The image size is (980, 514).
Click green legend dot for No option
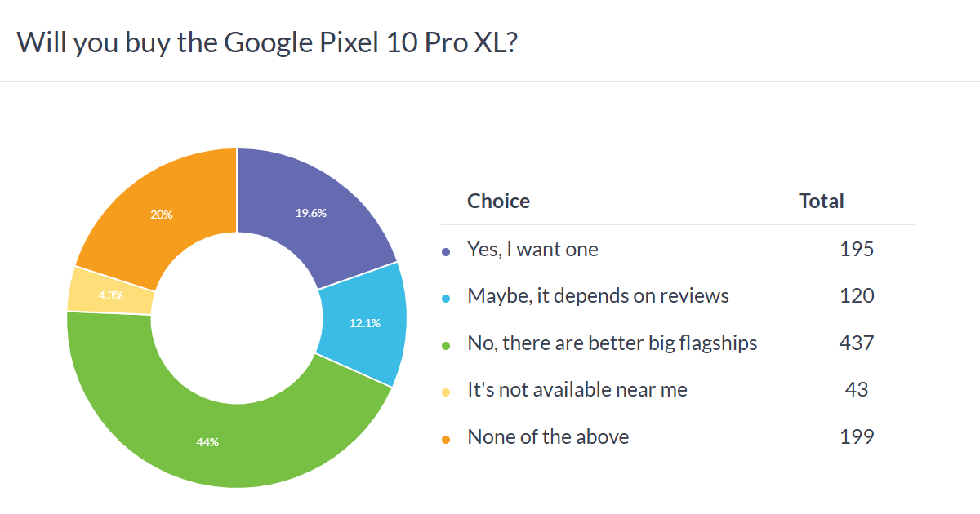(446, 346)
